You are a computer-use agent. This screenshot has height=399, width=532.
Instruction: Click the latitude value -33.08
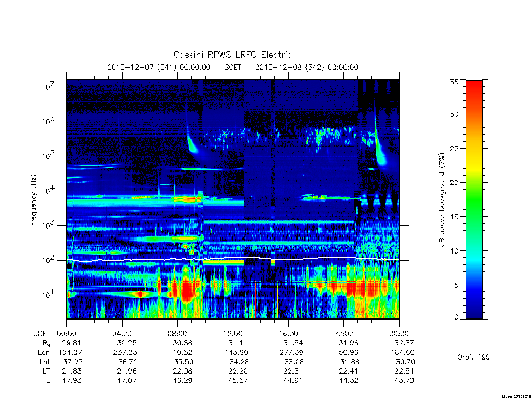coord(291,362)
